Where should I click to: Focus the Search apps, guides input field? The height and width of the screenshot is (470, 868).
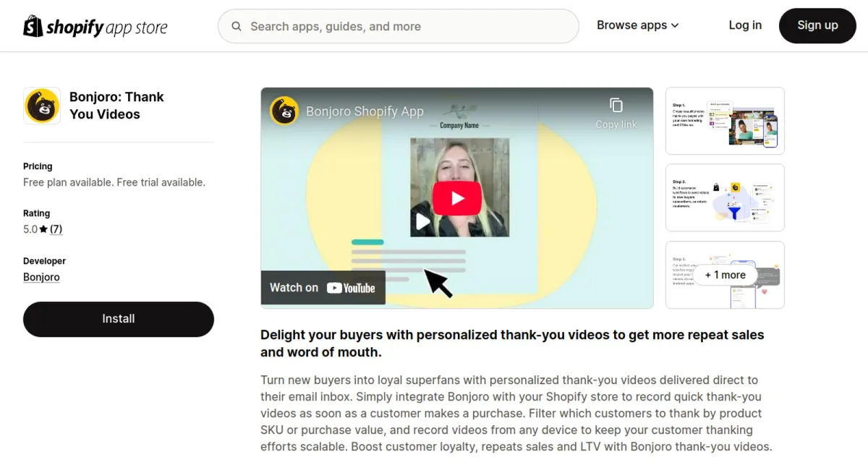pyautogui.click(x=405, y=27)
